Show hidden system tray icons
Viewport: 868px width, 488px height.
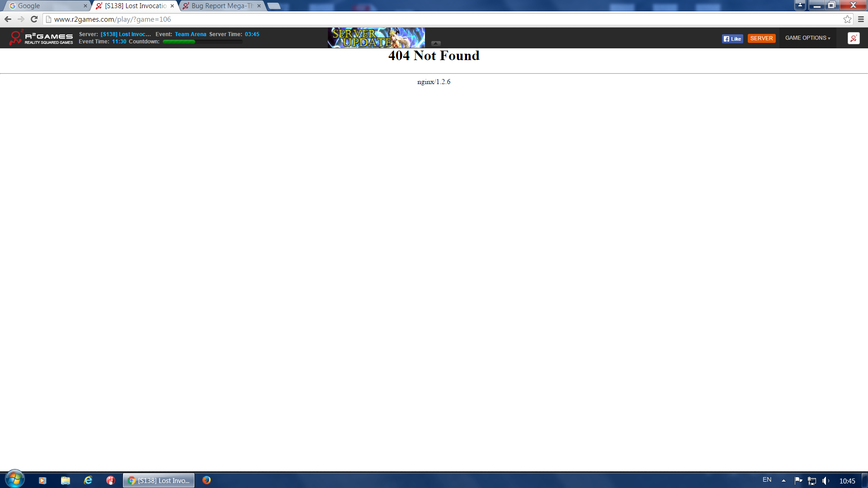point(783,480)
